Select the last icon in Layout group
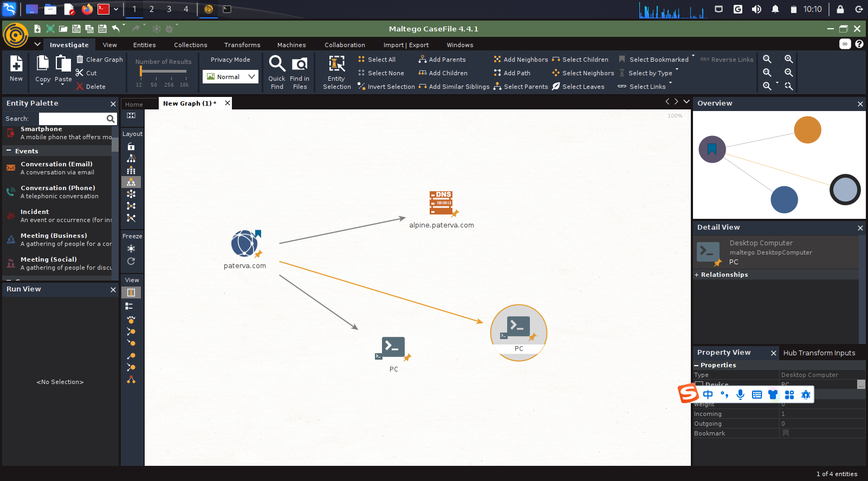868x481 pixels. click(x=131, y=218)
